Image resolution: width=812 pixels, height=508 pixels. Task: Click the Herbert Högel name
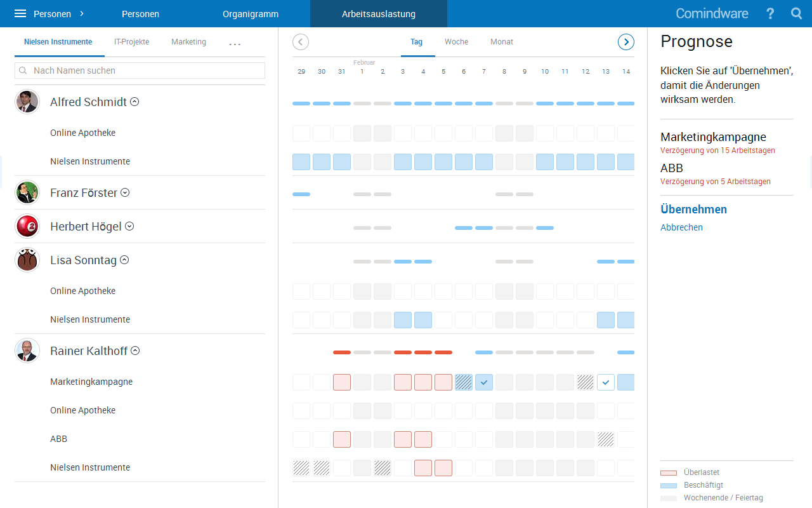[86, 227]
